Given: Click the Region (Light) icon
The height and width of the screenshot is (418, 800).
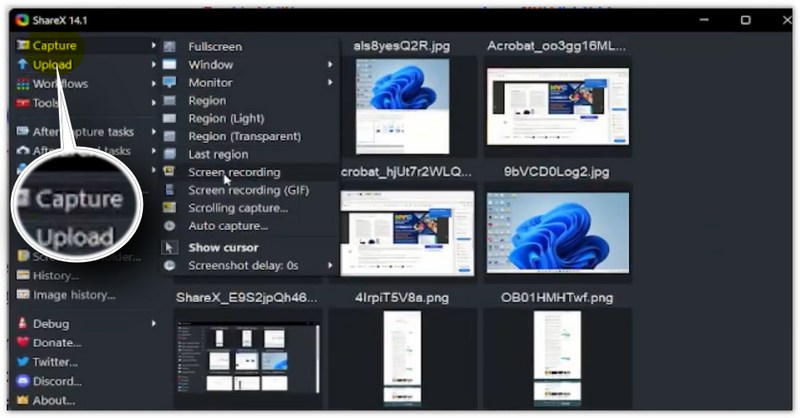Looking at the screenshot, I should coord(169,118).
